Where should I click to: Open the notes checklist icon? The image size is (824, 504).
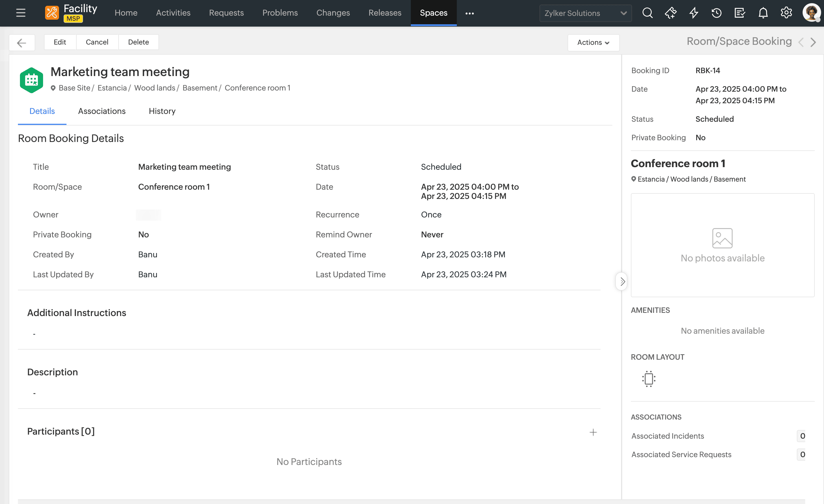pos(740,13)
